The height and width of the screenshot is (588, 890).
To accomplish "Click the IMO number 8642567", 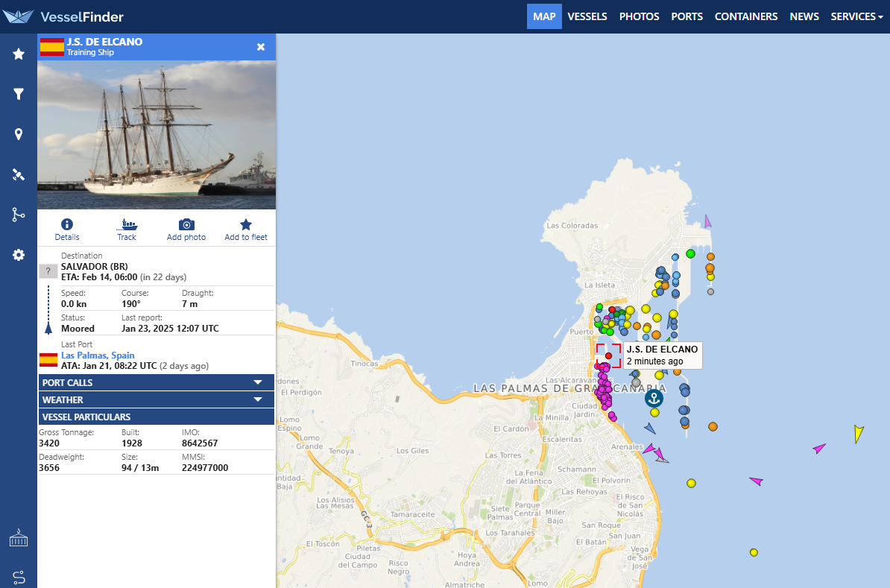I will pyautogui.click(x=200, y=443).
